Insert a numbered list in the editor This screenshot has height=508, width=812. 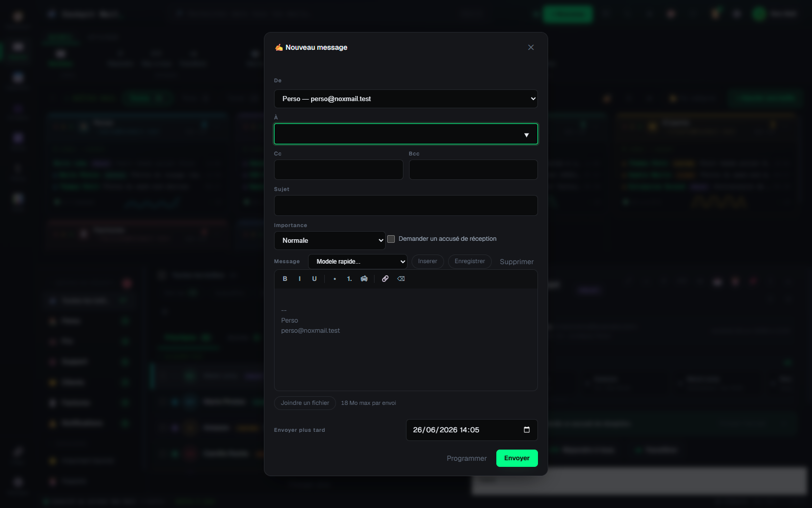tap(350, 279)
